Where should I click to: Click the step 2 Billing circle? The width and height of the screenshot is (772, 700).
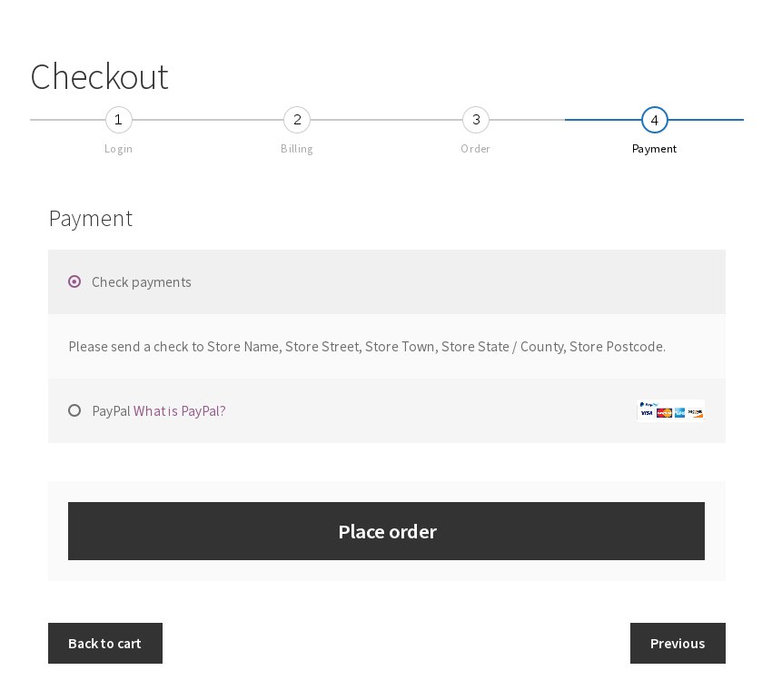(x=297, y=120)
